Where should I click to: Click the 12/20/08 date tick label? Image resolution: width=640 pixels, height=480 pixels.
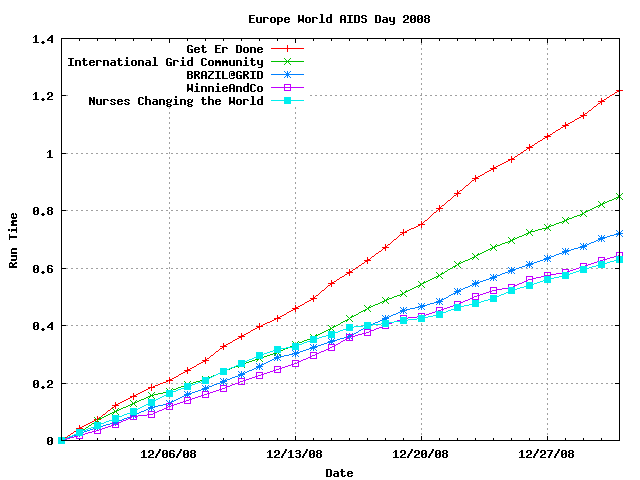point(421,453)
